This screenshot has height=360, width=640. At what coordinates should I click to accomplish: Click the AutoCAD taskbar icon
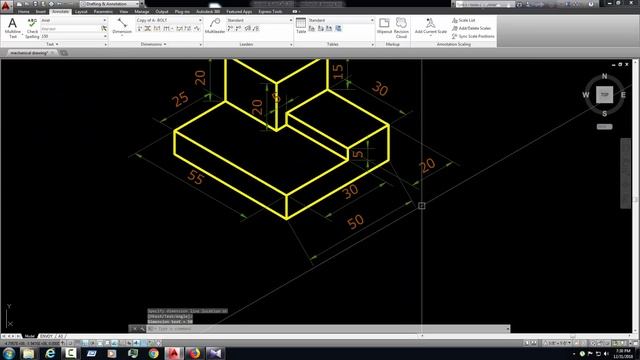(173, 353)
